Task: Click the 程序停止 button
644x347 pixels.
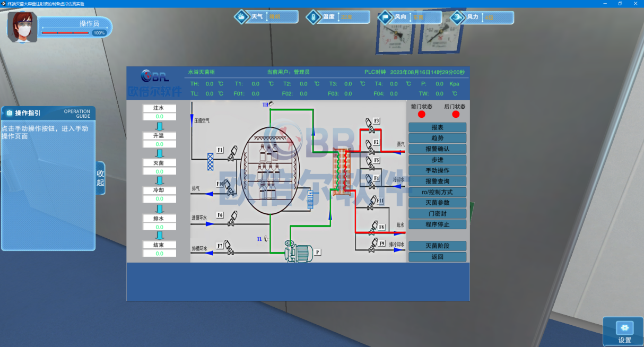Action: 438,224
